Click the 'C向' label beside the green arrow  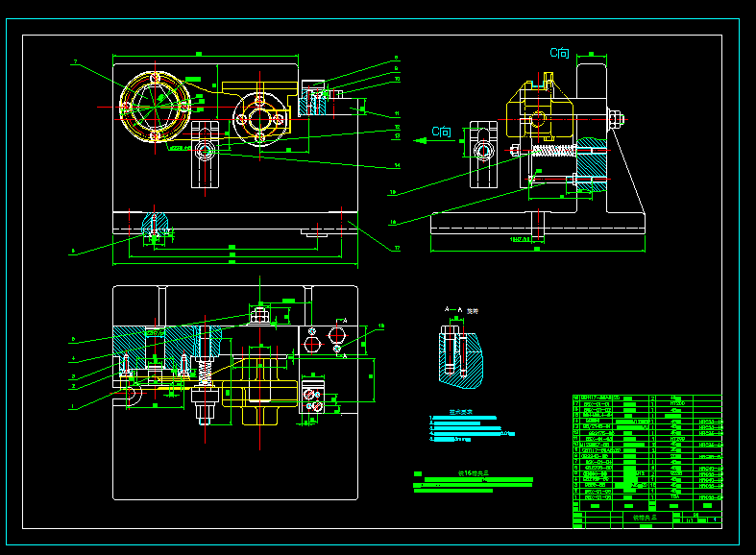pyautogui.click(x=441, y=132)
